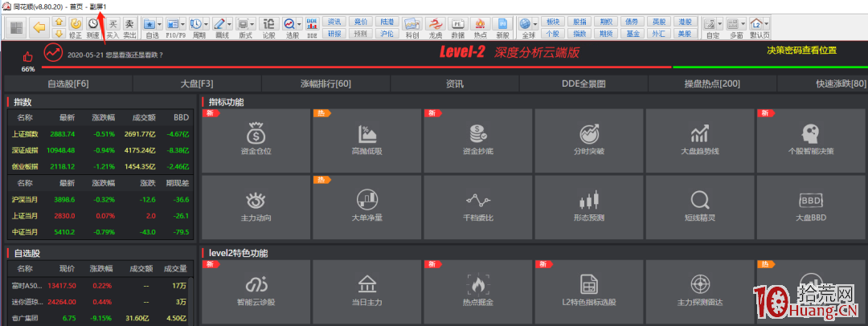Click the 基金 toolbar button
This screenshot has height=326, width=868.
[x=632, y=33]
